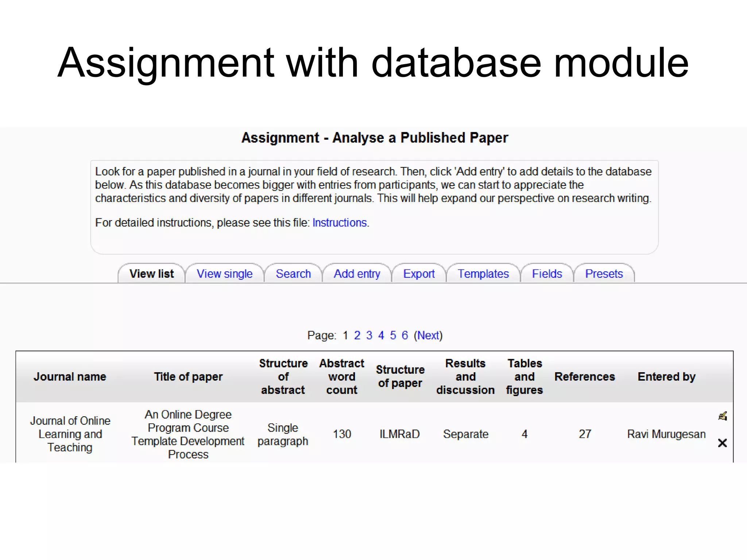Select the paper title An Online Degree Program cell
747x560 pixels.
click(188, 434)
